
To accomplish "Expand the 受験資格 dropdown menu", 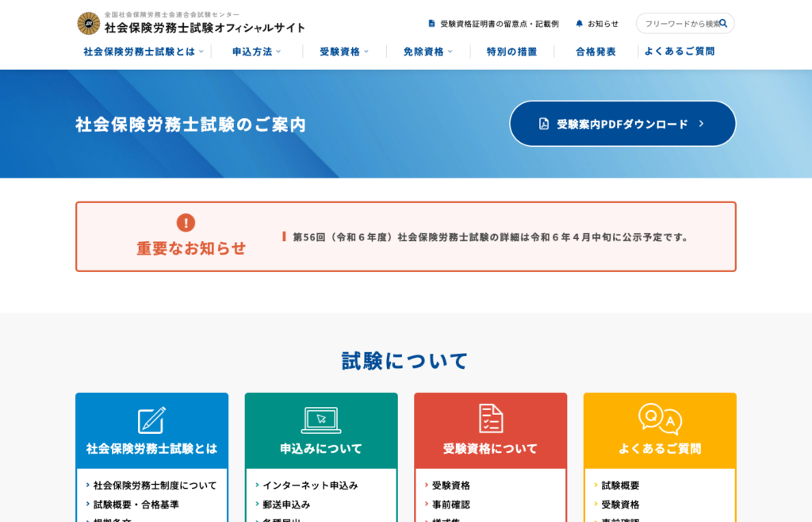I will pos(344,52).
